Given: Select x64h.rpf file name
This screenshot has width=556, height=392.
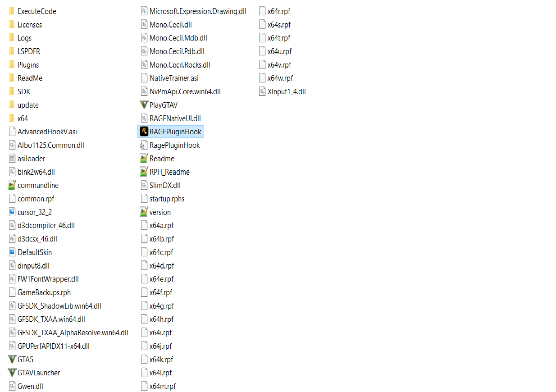Looking at the screenshot, I should tap(162, 319).
